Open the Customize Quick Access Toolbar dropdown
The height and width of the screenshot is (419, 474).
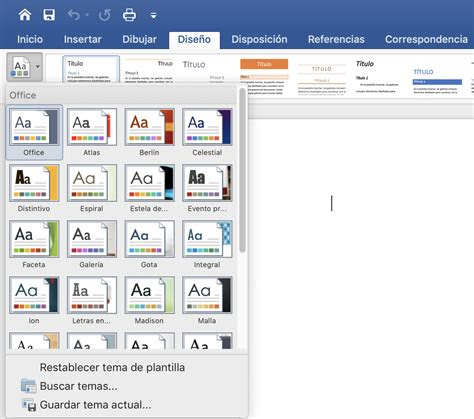click(153, 15)
